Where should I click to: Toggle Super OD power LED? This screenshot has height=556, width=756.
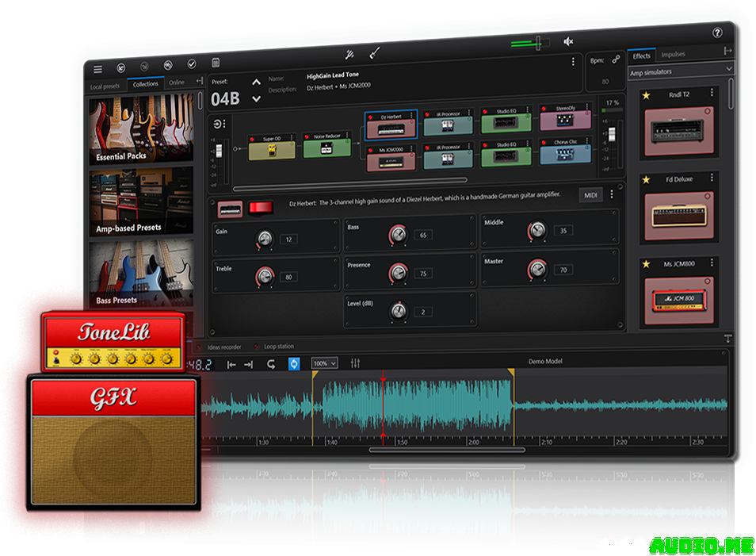(253, 140)
